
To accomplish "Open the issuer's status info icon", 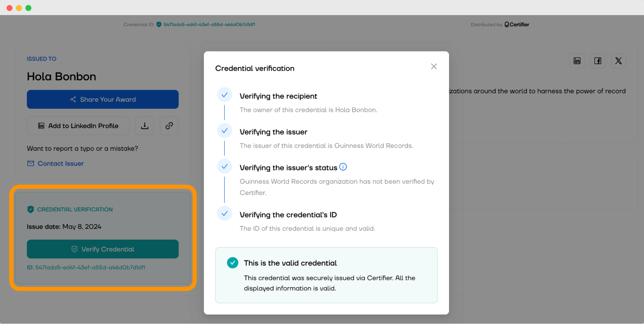I will (343, 167).
